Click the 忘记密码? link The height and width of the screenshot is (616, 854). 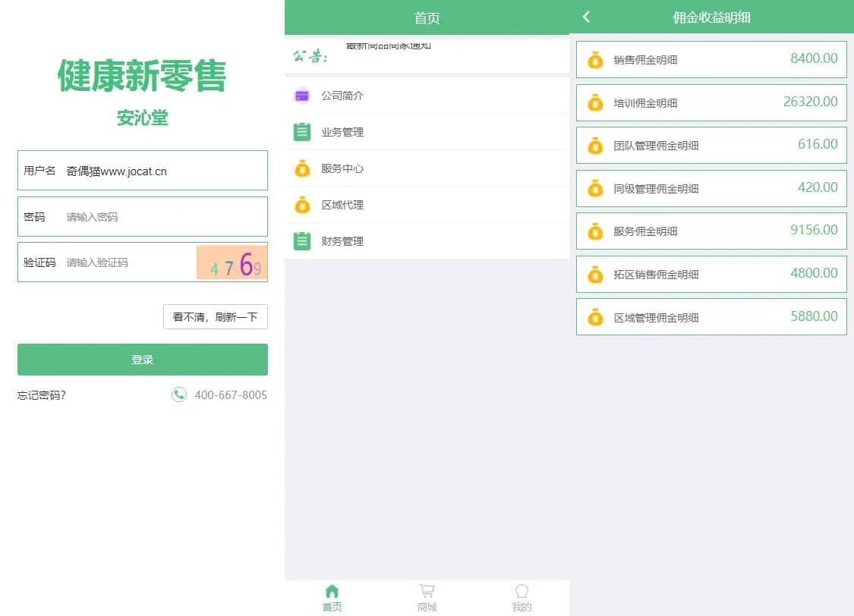click(42, 395)
